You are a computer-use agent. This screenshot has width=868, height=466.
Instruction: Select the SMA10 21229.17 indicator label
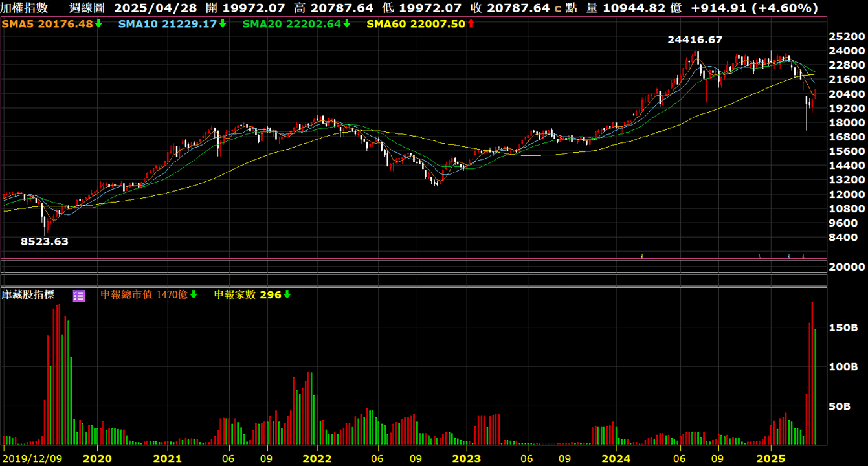[x=168, y=24]
